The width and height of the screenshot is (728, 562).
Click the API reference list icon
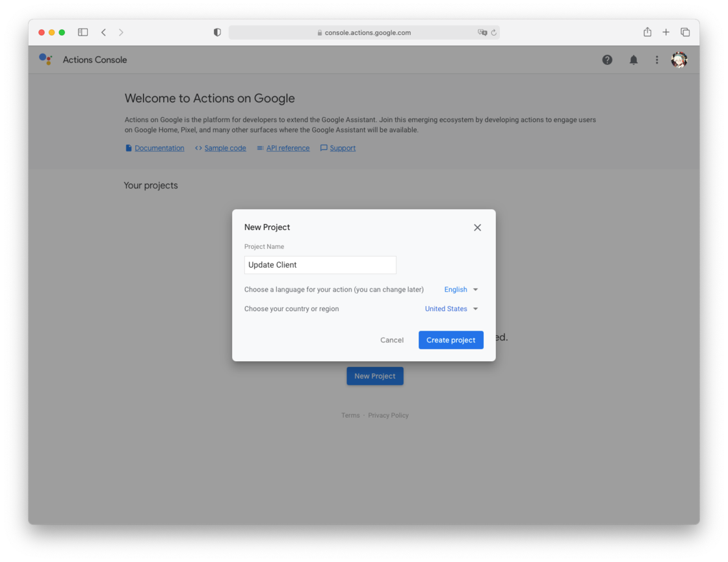(260, 148)
